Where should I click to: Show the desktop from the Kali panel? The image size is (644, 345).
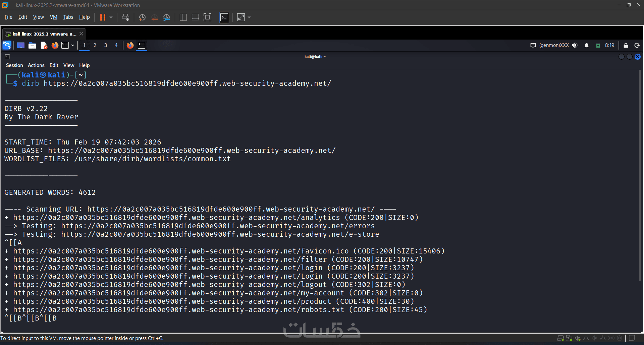[x=21, y=45]
